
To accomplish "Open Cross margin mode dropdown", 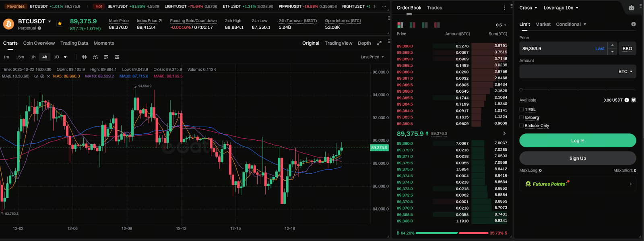I will (528, 8).
